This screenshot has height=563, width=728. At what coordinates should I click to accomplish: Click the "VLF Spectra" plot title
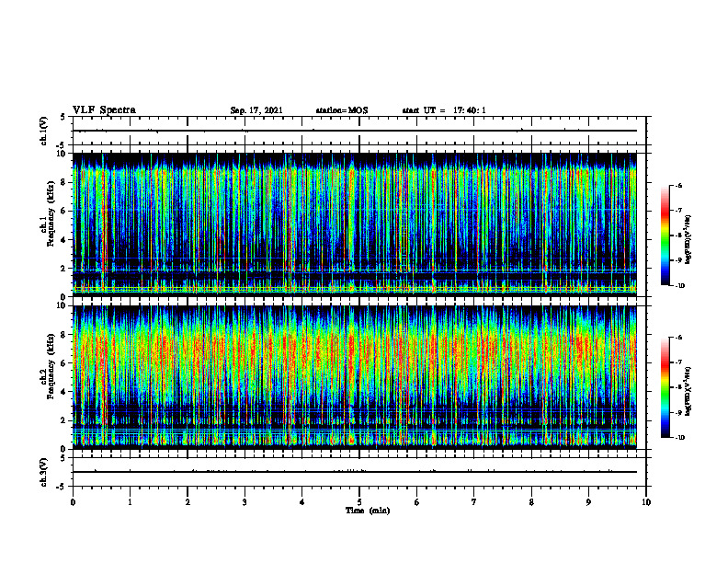104,110
